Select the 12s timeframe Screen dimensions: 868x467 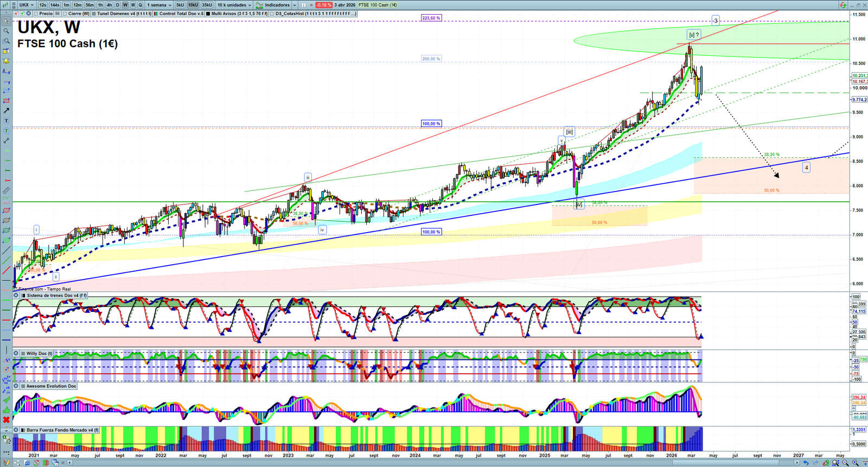43,5
